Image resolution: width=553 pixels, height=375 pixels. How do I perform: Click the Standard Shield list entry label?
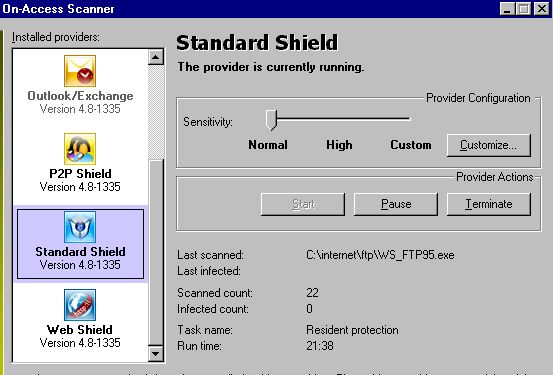[x=80, y=252]
